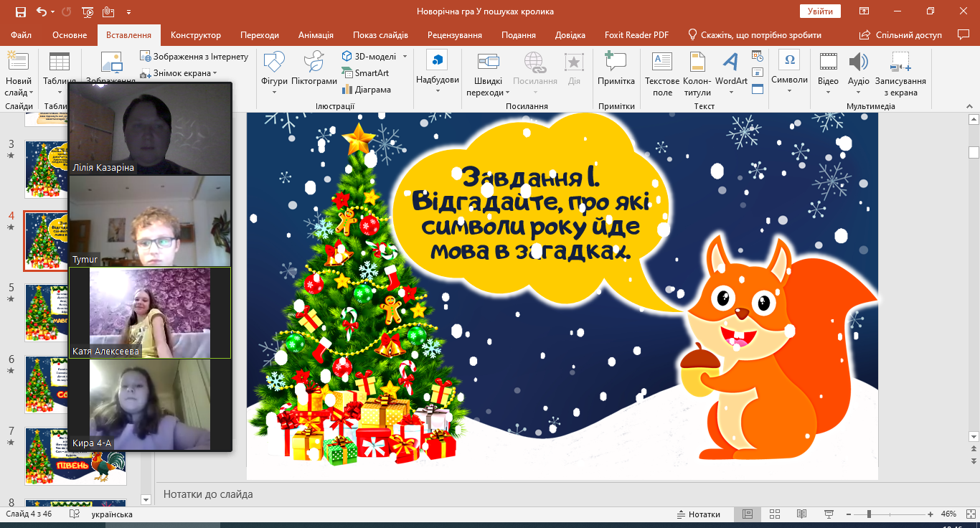Open Колонтитули header and footer

click(x=697, y=75)
